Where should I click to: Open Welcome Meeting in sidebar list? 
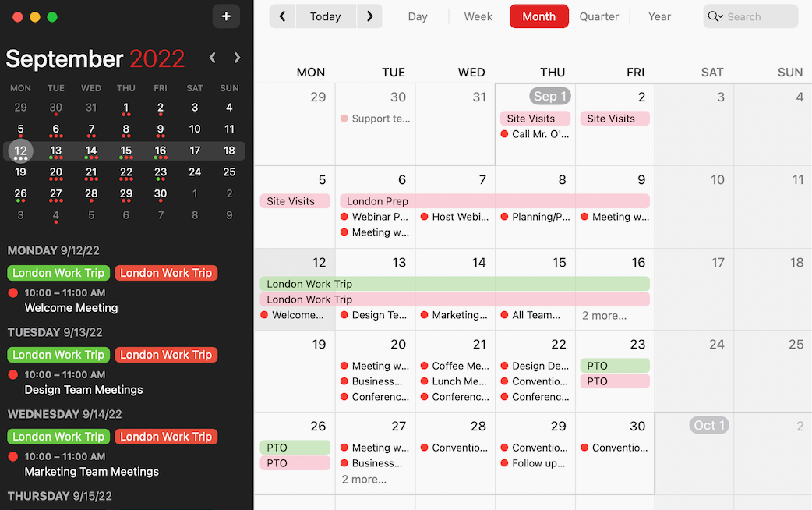(71, 308)
